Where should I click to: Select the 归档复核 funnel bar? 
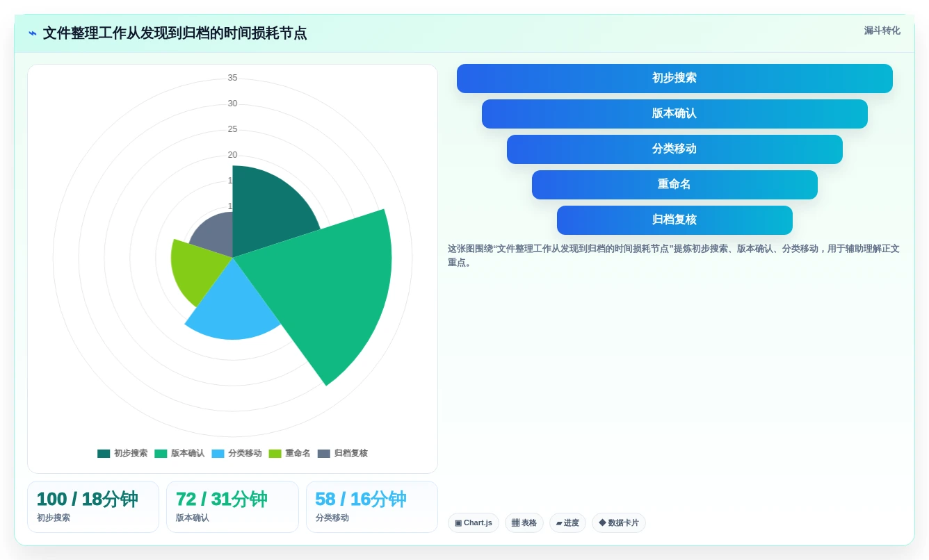674,220
